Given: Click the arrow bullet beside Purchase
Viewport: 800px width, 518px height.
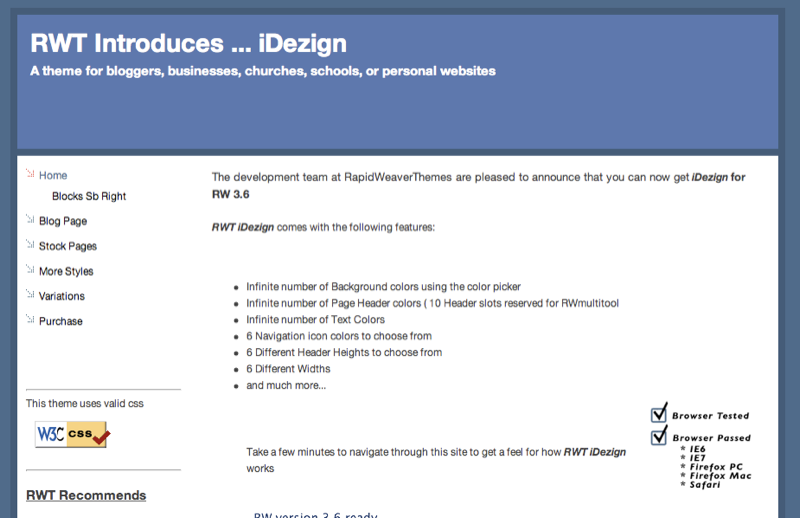Looking at the screenshot, I should pos(30,320).
